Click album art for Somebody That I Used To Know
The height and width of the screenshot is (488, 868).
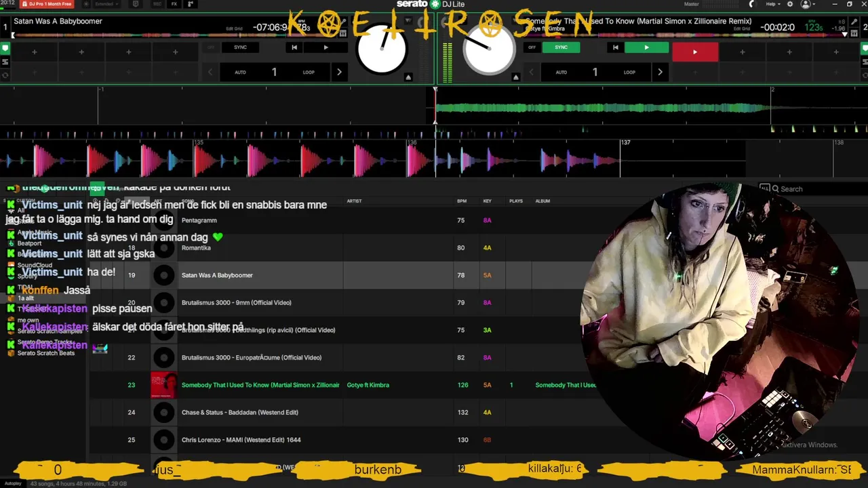pyautogui.click(x=163, y=385)
